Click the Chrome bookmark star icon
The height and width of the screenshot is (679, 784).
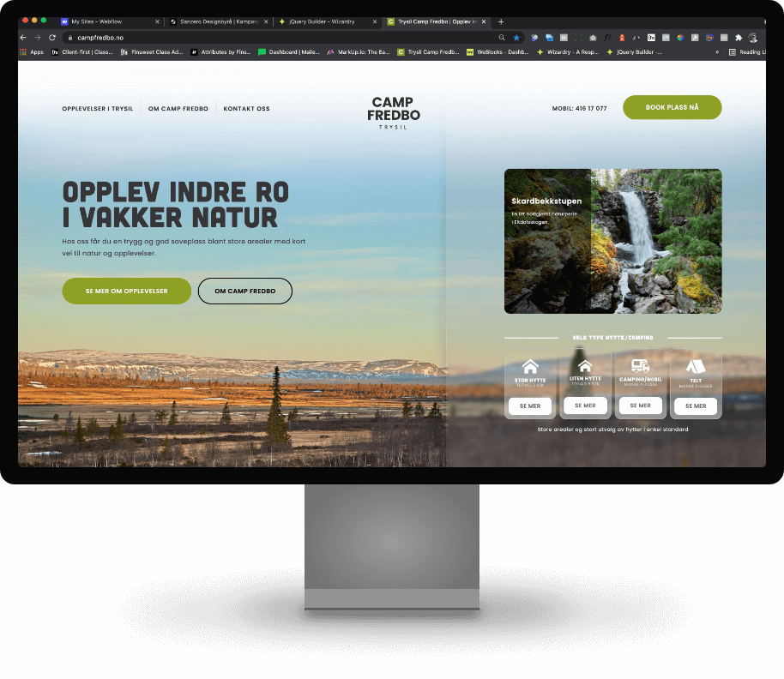(x=516, y=38)
